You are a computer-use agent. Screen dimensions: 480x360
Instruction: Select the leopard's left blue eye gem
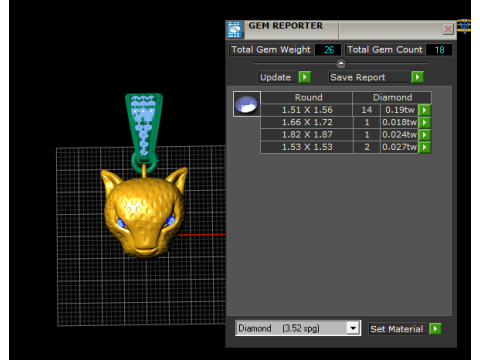(x=121, y=223)
